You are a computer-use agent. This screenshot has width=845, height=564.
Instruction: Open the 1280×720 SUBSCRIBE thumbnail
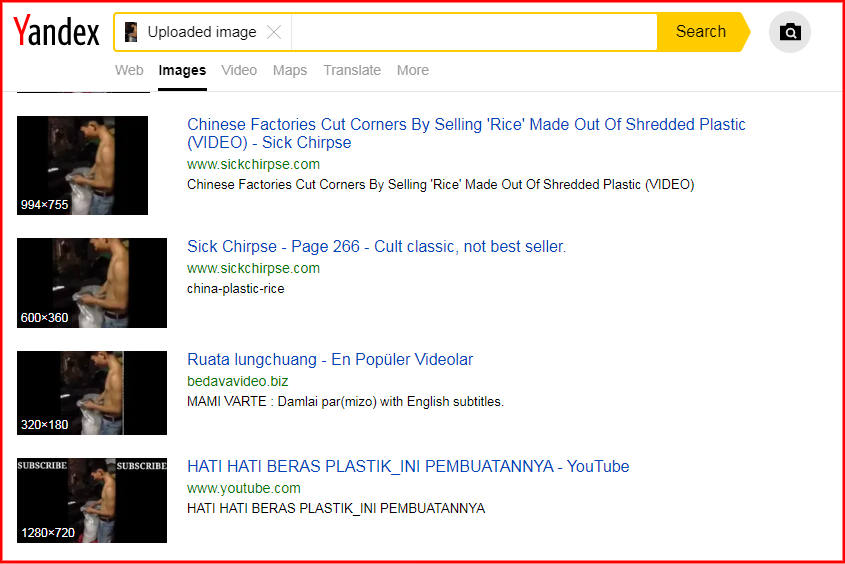[x=92, y=500]
